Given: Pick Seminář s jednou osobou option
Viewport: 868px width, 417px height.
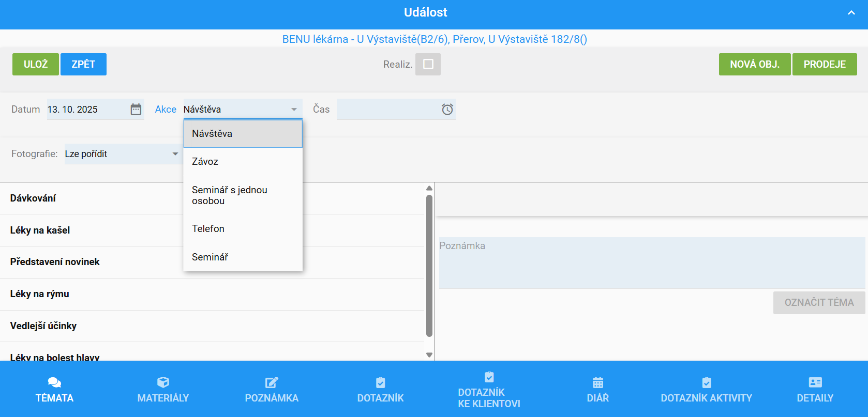Looking at the screenshot, I should tap(230, 195).
